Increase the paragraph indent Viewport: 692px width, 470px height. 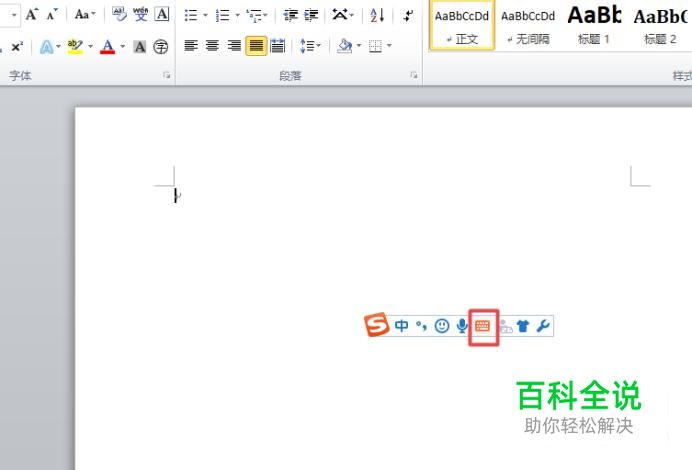click(311, 15)
